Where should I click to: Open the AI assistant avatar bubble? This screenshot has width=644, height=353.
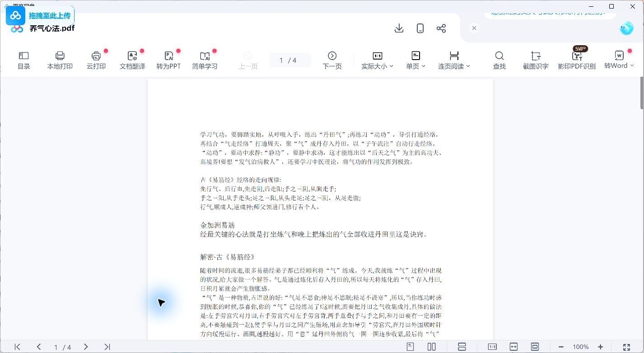pos(626,28)
